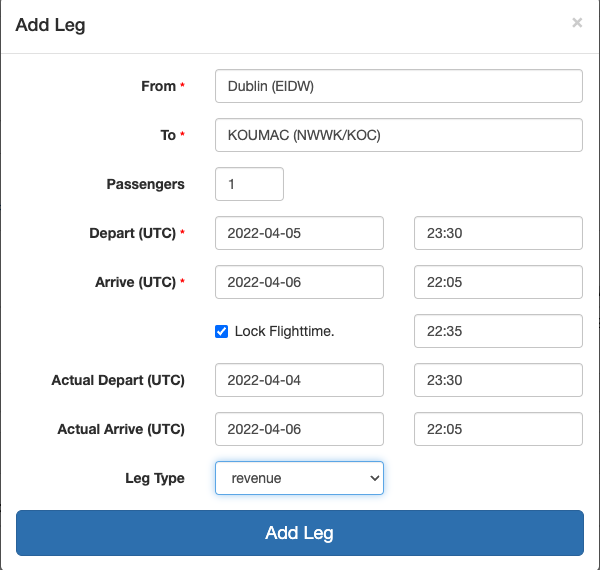The height and width of the screenshot is (570, 600).
Task: Close the Add Leg dialog
Action: (x=577, y=23)
